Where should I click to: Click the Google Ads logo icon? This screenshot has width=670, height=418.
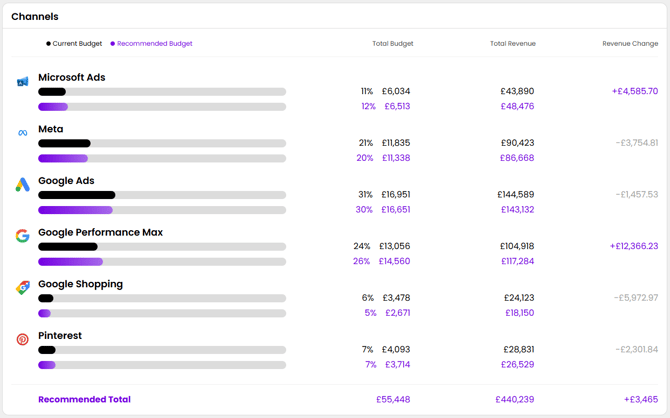click(23, 185)
